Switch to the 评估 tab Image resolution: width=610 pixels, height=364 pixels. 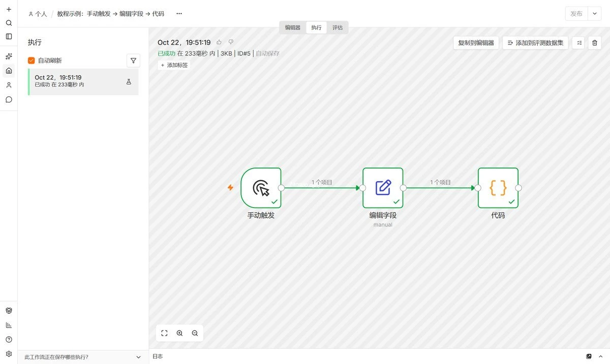(338, 27)
